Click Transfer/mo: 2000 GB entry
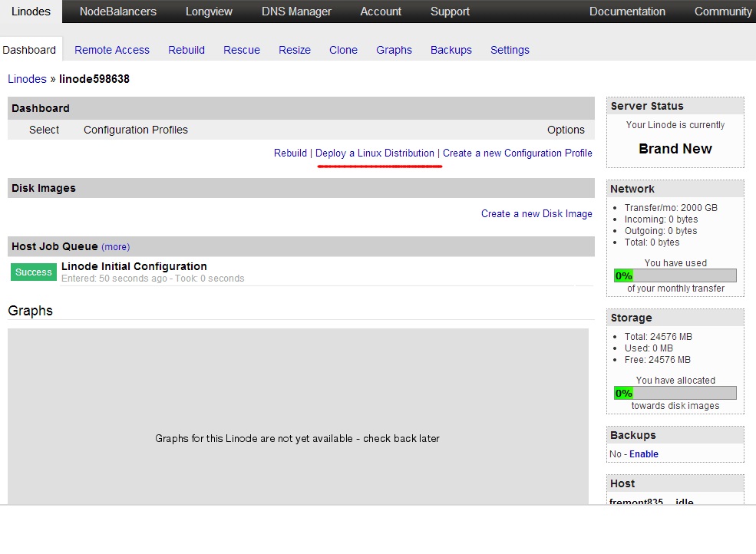756x554 pixels. (x=671, y=208)
